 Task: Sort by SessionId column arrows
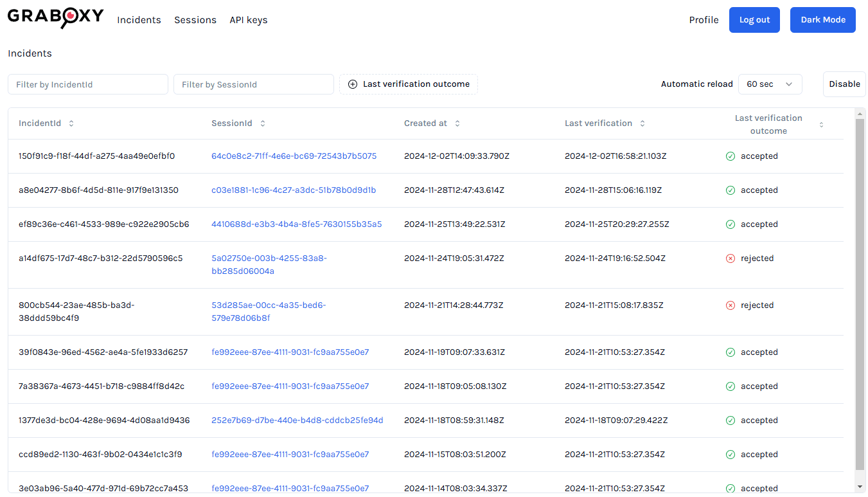[263, 123]
